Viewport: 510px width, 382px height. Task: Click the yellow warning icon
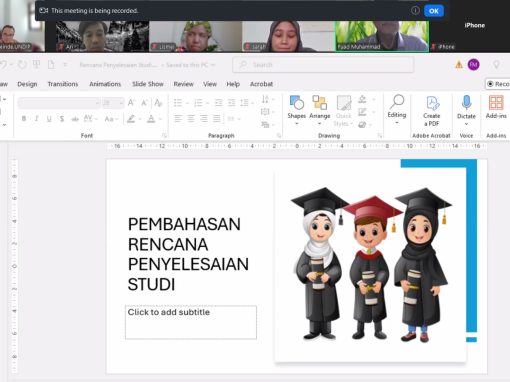click(x=459, y=65)
